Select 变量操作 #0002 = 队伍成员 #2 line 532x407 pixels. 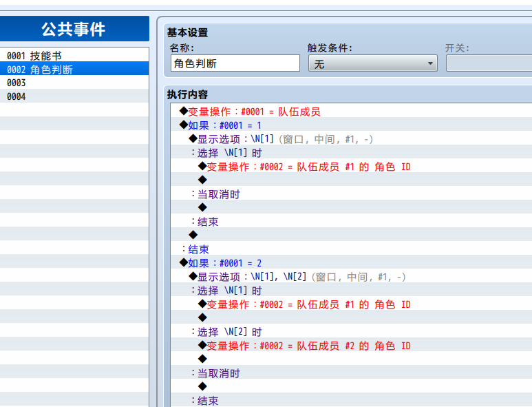(x=351, y=346)
